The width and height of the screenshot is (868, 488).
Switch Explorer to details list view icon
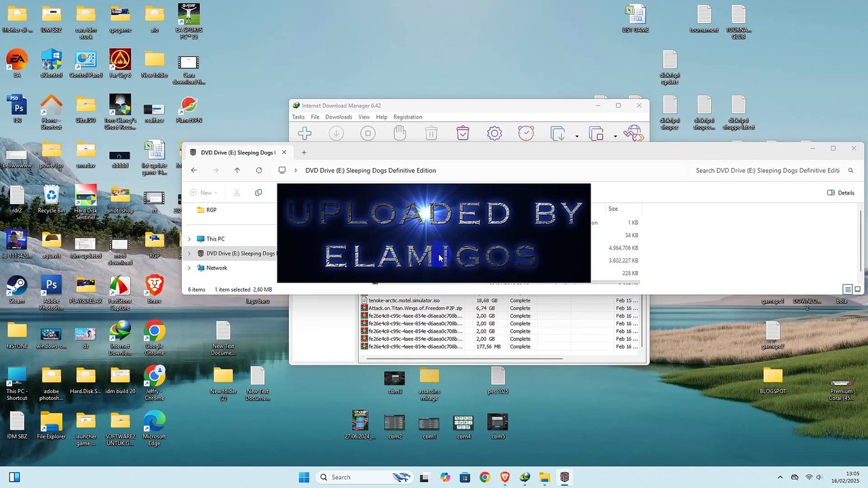point(848,289)
